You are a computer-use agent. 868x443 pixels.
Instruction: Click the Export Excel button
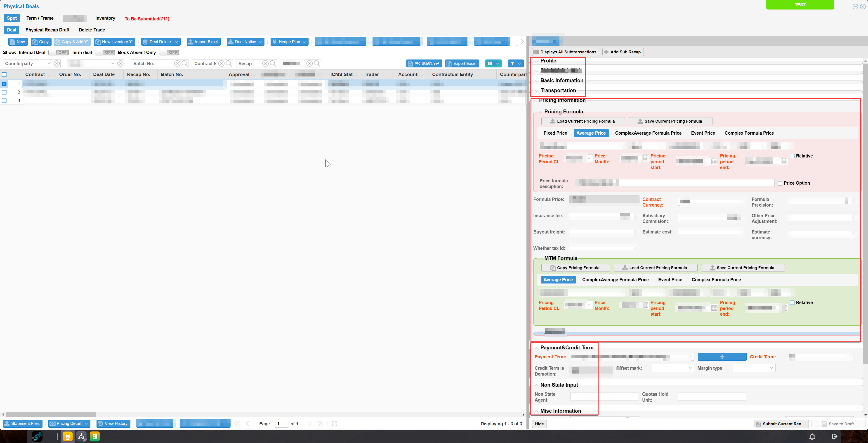click(462, 63)
